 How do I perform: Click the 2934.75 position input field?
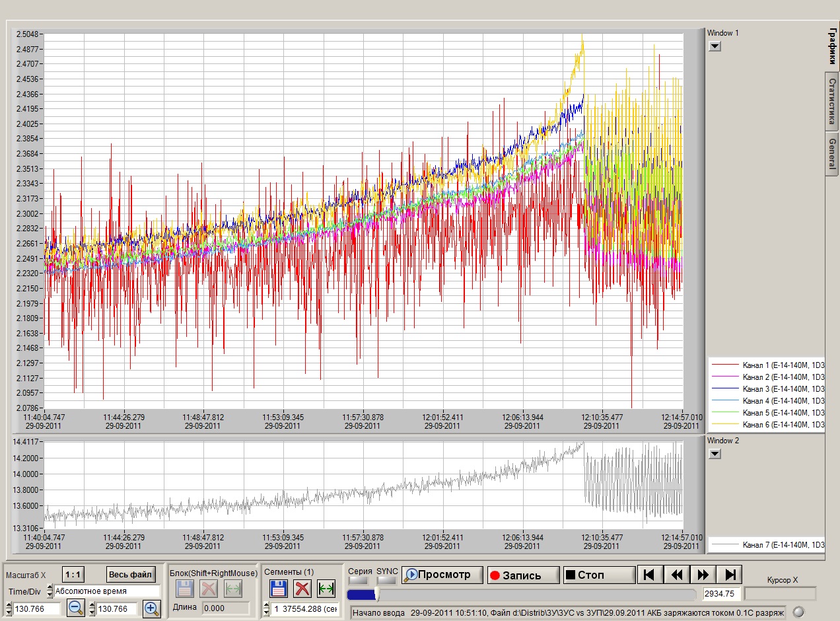(722, 593)
